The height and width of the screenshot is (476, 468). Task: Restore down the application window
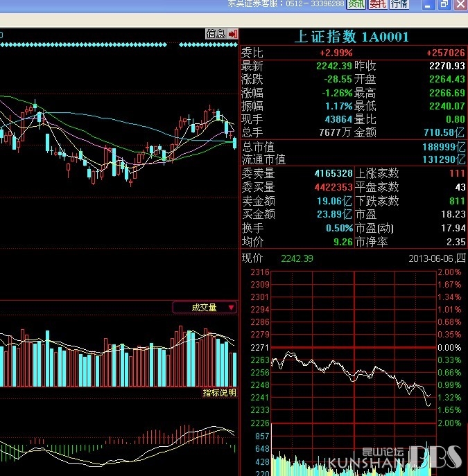[x=444, y=4]
